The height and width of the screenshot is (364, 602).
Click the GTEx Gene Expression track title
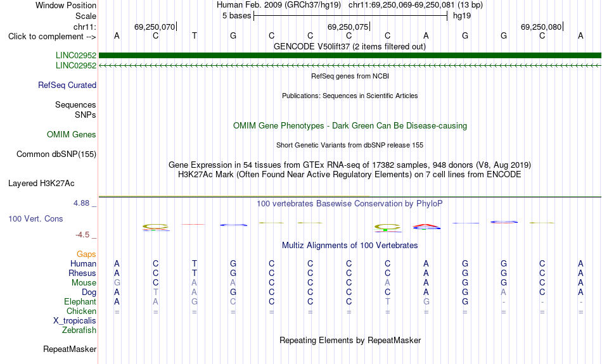(350, 165)
